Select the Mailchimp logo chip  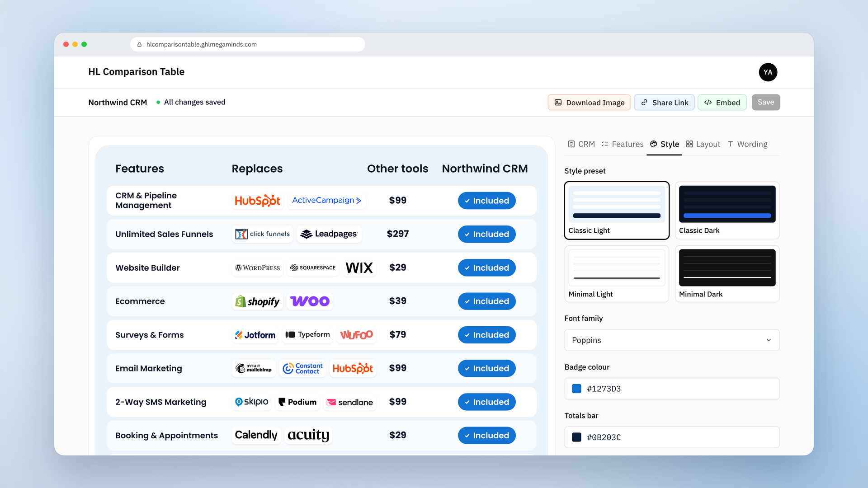pyautogui.click(x=254, y=368)
